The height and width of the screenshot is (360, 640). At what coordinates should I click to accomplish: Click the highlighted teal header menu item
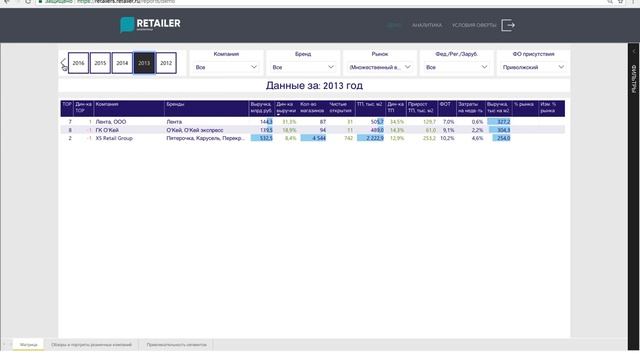pyautogui.click(x=394, y=25)
